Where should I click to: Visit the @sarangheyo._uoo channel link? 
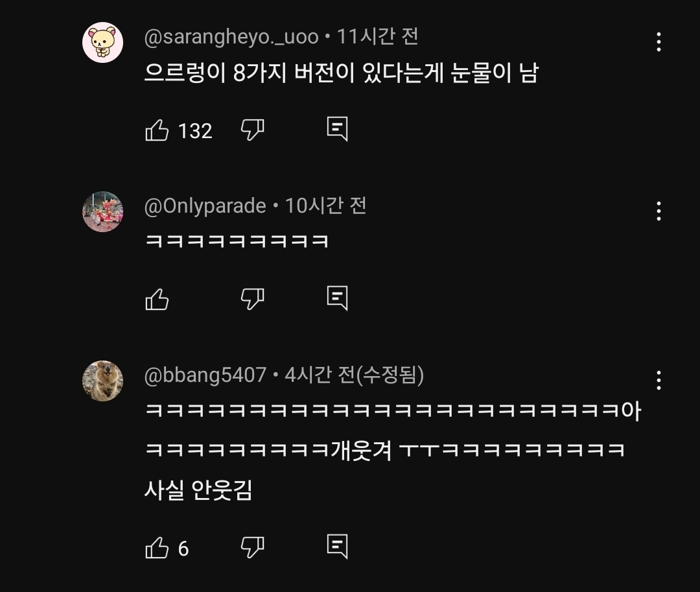click(x=231, y=36)
